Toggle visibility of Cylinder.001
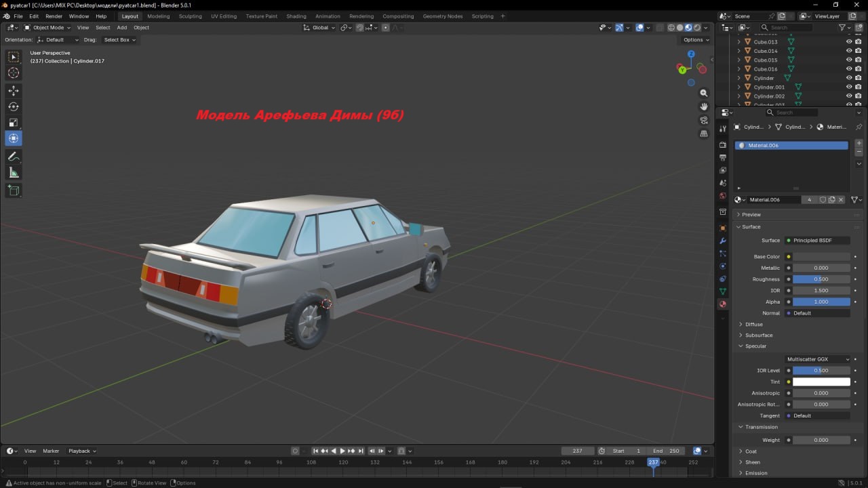The image size is (868, 488). point(849,87)
